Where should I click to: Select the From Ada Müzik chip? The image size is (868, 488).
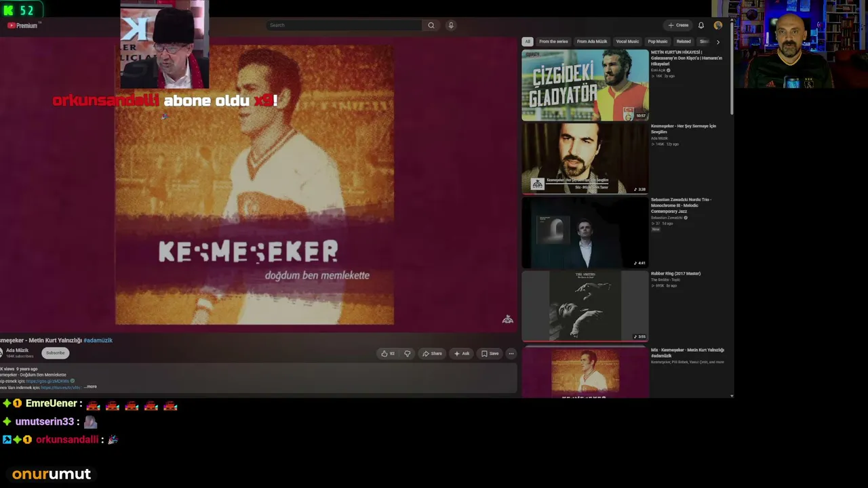tap(592, 41)
